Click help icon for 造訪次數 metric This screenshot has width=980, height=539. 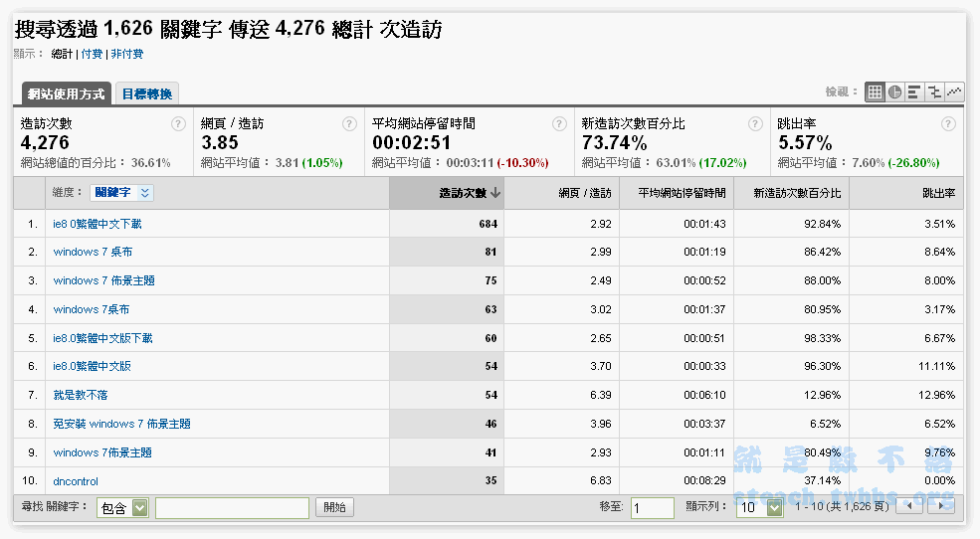pyautogui.click(x=178, y=124)
